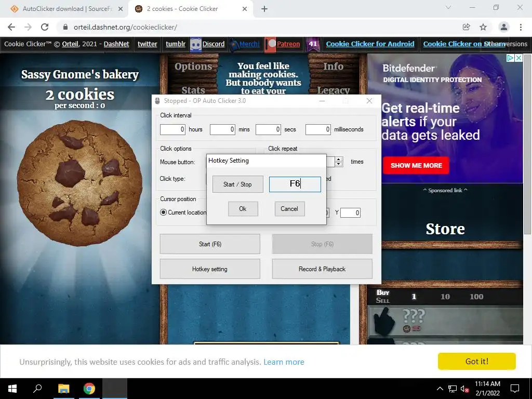The width and height of the screenshot is (532, 399).
Task: Click the purple 41 badge
Action: pos(313,44)
